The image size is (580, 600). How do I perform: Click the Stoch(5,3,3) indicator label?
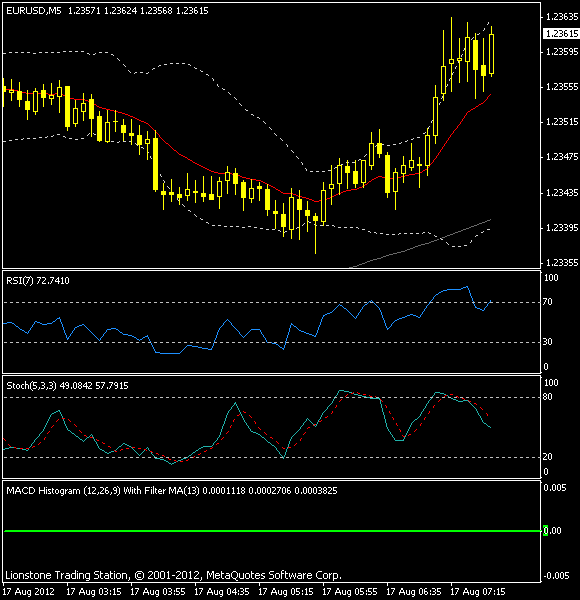[x=67, y=386]
